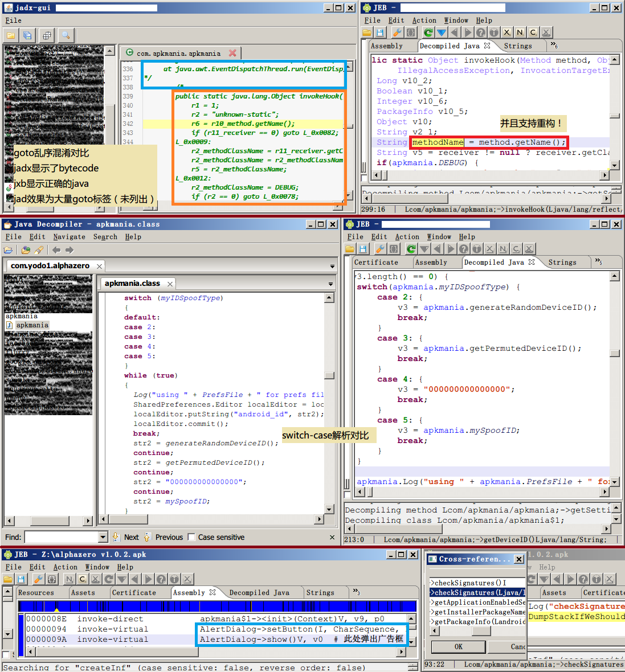The image size is (625, 672).
Task: Click Open file icon in Java Decompiler toolbar
Action: tap(8, 250)
